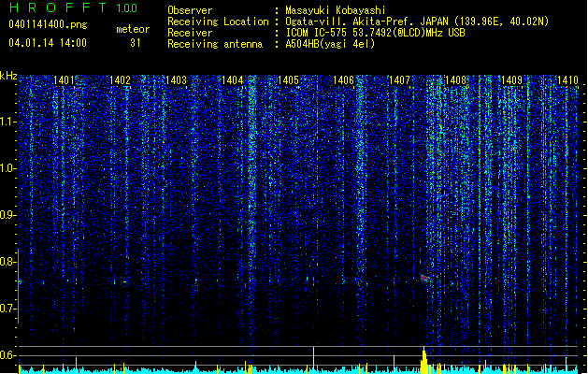
Task: Click the red meteor echo near 1407
Action: coord(423,278)
